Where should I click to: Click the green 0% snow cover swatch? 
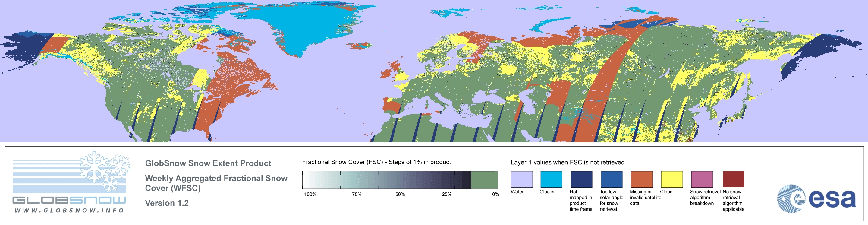[x=484, y=180]
